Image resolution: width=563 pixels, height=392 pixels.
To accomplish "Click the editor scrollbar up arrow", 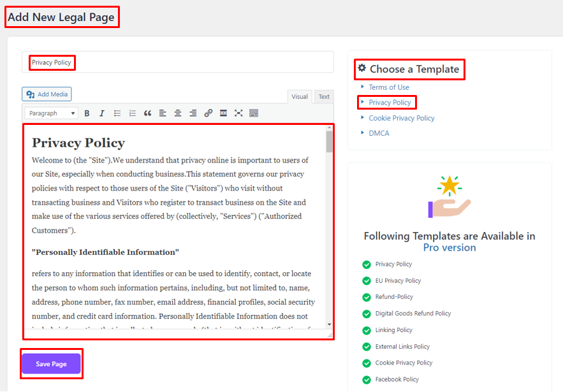I will [x=329, y=127].
